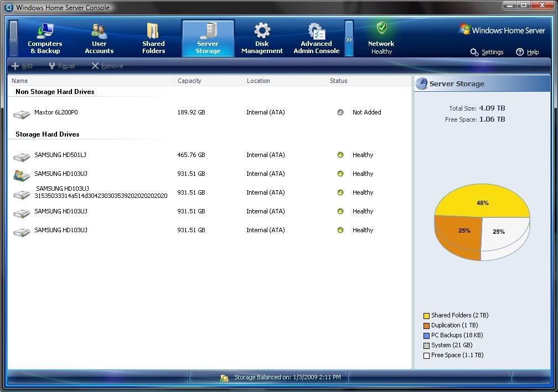Select the drive named 31535033314a514d3042303035392020202020
This screenshot has height=392, width=558.
coord(101,192)
